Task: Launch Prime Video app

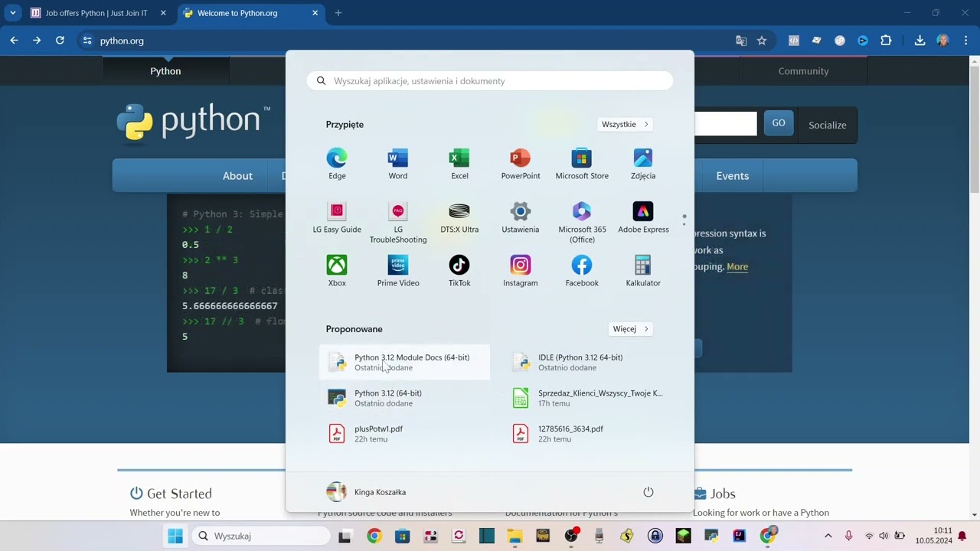Action: pyautogui.click(x=398, y=271)
